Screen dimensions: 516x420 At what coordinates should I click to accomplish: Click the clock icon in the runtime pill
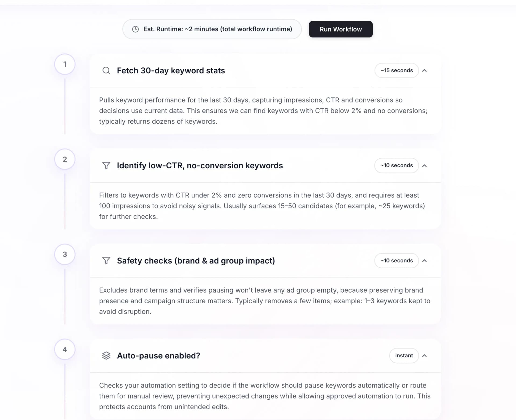coord(135,29)
